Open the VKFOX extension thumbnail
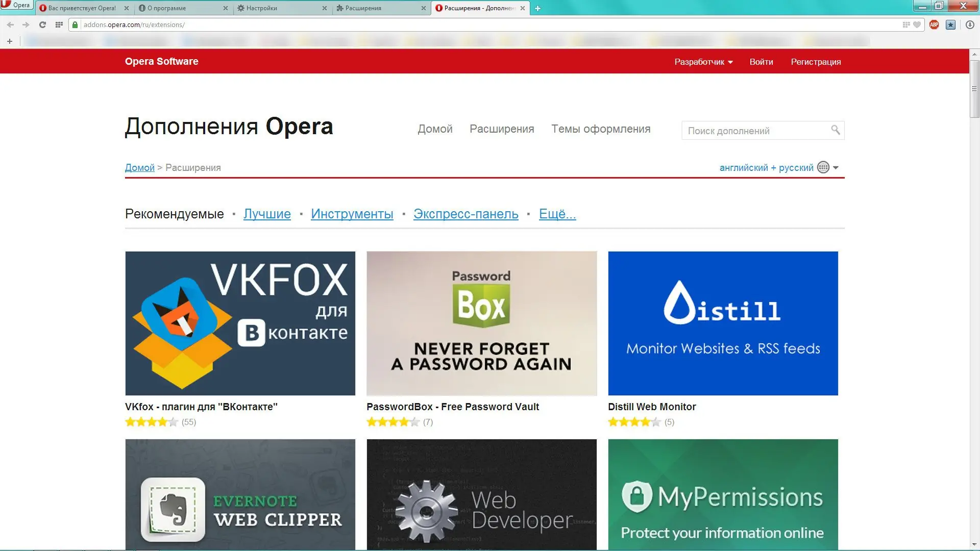The width and height of the screenshot is (980, 551). pos(240,323)
